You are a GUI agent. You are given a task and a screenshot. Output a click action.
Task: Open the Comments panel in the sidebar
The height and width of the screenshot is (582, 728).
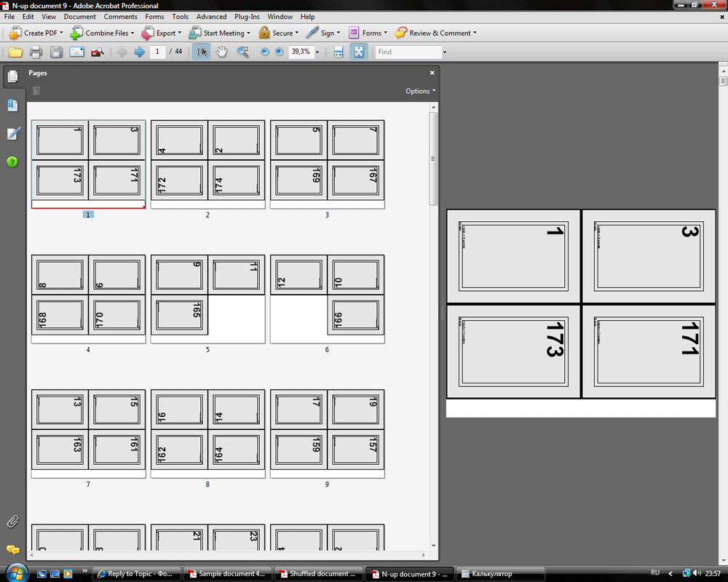[12, 549]
